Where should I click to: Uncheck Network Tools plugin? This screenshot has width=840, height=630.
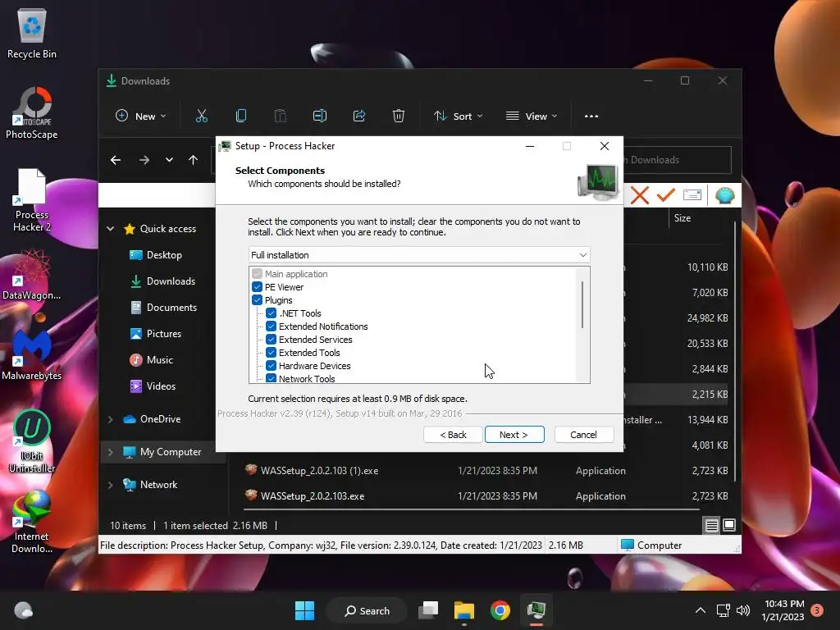271,378
